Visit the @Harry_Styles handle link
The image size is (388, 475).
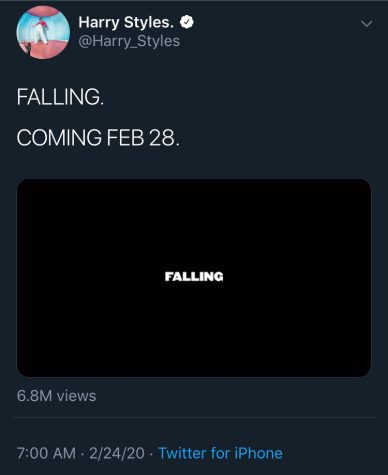[x=129, y=41]
